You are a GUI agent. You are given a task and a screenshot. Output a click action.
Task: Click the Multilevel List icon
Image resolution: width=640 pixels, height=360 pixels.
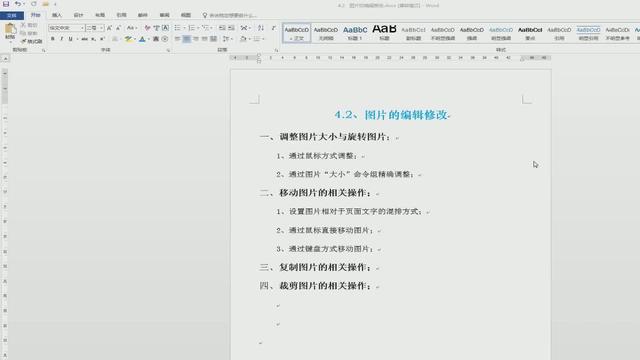tap(205, 28)
